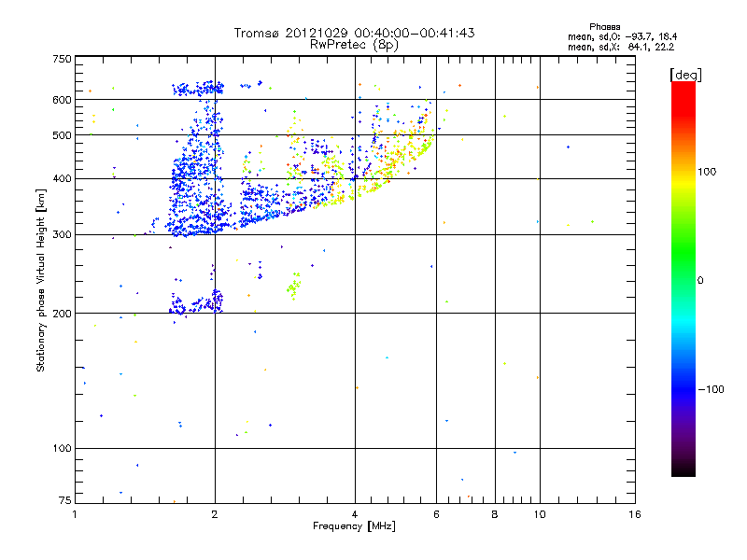The image size is (747, 560).
Task: Click the colorbar tick label '100'
Action: pos(707,172)
